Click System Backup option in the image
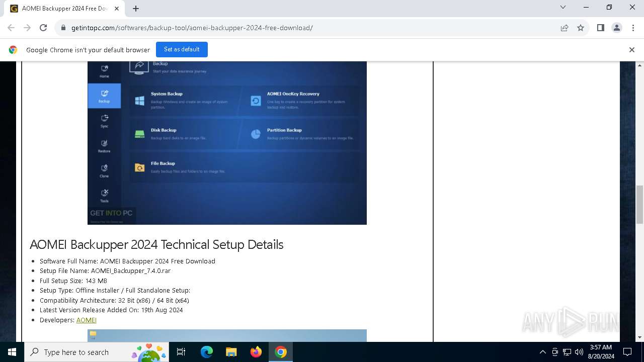 click(184, 100)
